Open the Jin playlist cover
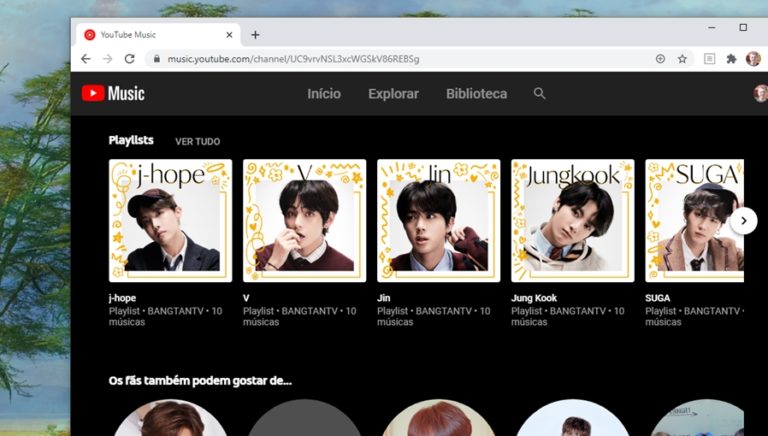The image size is (768, 436). pyautogui.click(x=438, y=220)
